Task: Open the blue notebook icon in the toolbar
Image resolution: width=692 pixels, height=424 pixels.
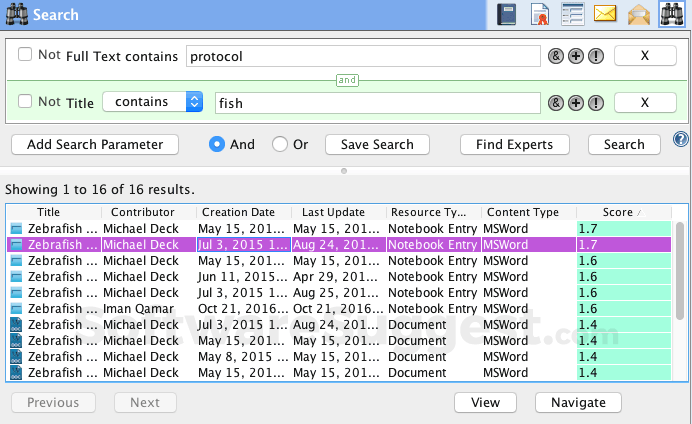Action: tap(507, 14)
